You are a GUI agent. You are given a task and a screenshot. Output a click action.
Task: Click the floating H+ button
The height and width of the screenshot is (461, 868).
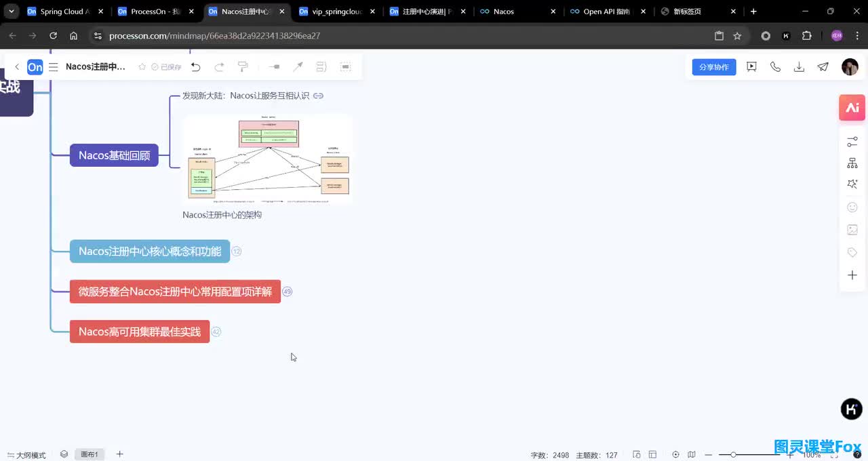(x=852, y=409)
